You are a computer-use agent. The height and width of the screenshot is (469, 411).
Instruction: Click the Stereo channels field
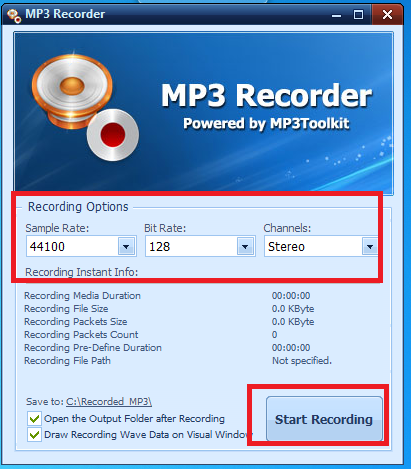(321, 246)
